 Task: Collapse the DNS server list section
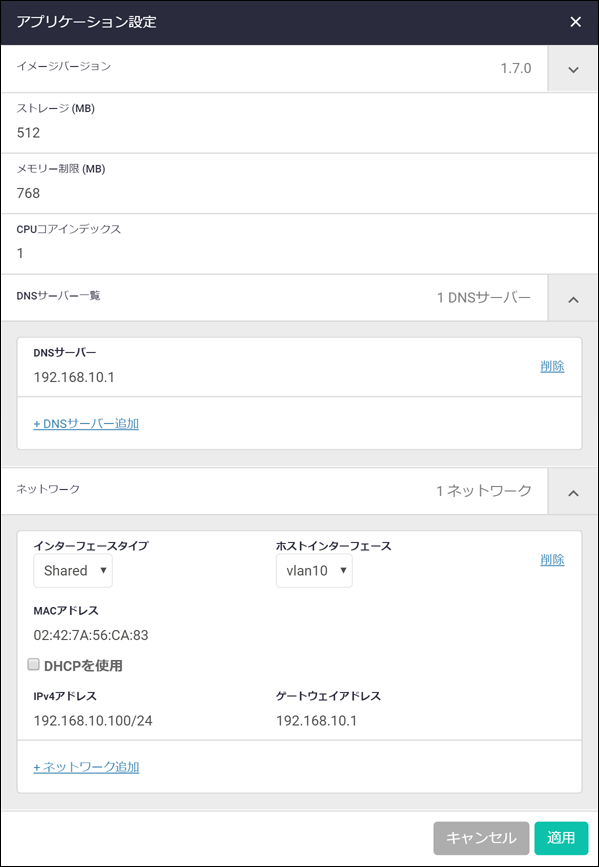[573, 299]
